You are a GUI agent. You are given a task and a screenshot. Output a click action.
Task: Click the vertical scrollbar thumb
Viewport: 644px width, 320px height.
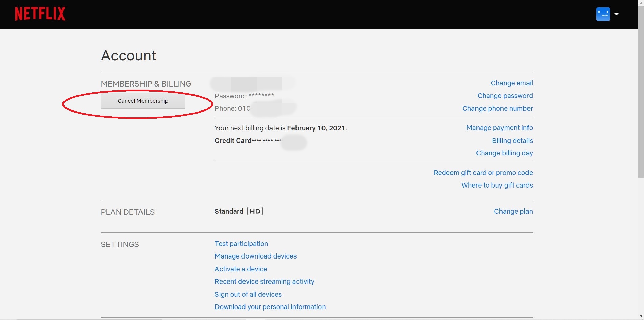pos(641,92)
